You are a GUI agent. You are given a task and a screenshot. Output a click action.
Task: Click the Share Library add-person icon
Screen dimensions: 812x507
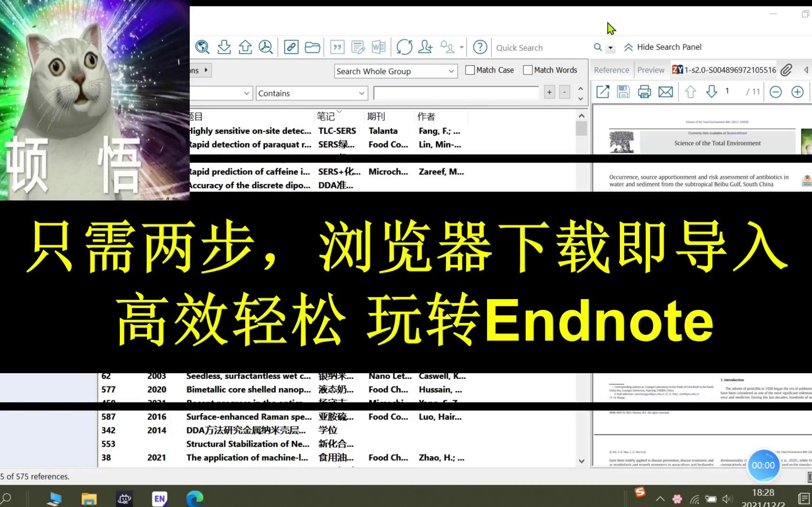425,47
